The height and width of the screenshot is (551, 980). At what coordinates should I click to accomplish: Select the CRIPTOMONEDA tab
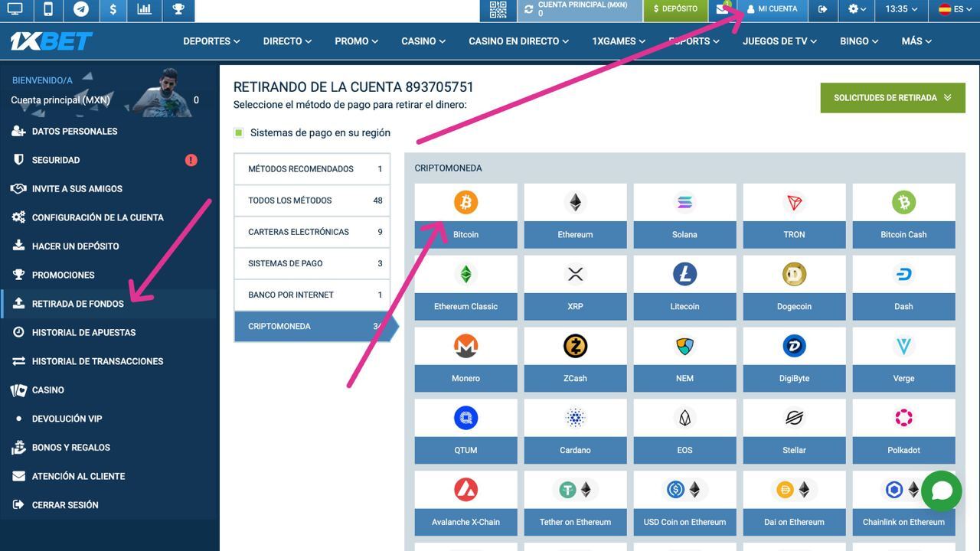click(x=315, y=326)
